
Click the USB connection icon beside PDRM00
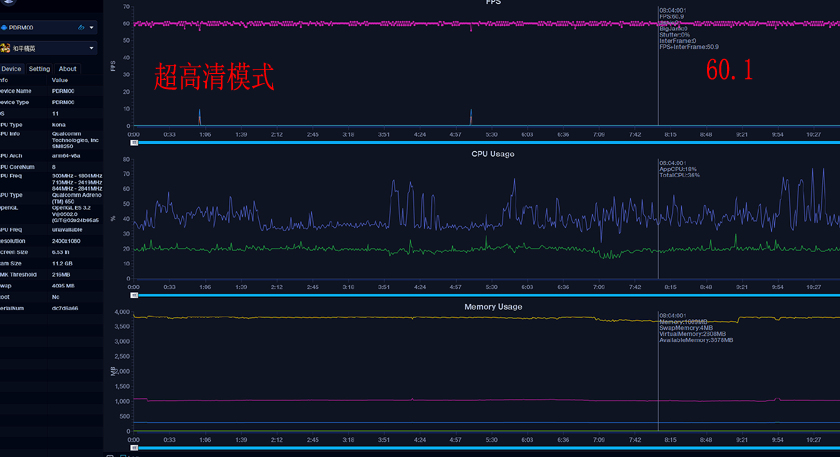pyautogui.click(x=81, y=27)
